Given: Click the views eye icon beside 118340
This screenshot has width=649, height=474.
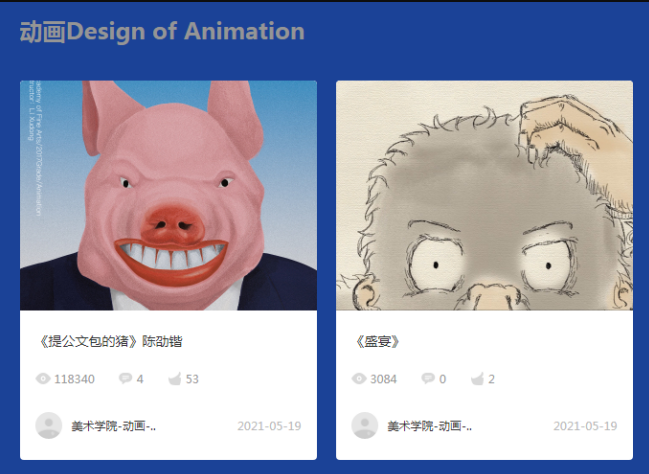Looking at the screenshot, I should 43,379.
